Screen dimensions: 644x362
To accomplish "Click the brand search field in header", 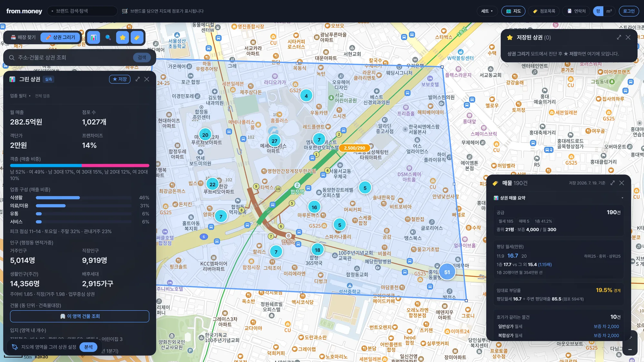I will click(x=82, y=11).
